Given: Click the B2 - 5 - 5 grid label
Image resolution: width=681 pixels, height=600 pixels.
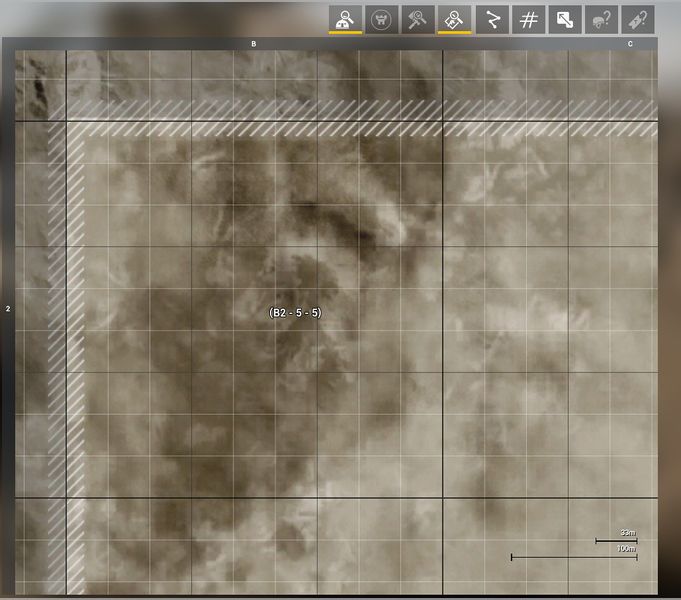Looking at the screenshot, I should pyautogui.click(x=295, y=313).
